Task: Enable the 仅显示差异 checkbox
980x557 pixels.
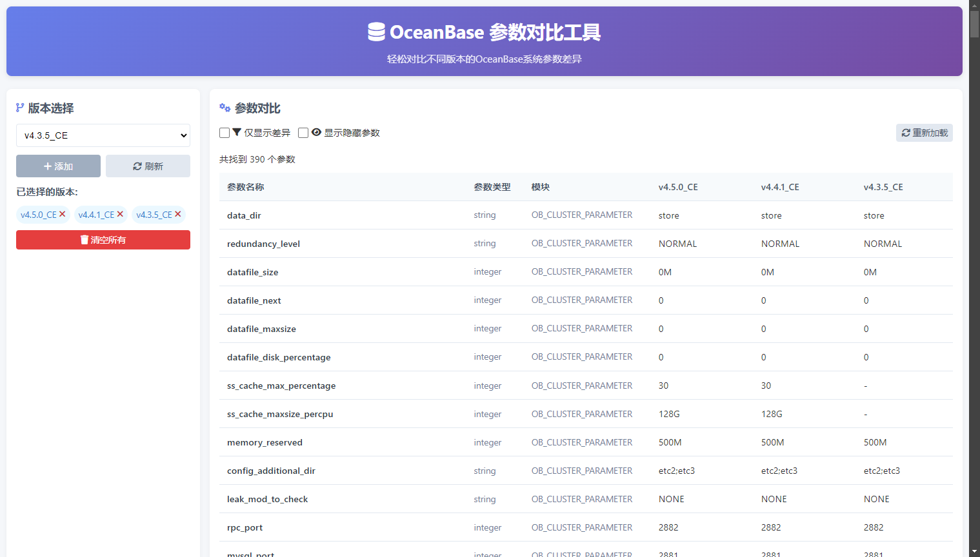Action: [x=225, y=133]
